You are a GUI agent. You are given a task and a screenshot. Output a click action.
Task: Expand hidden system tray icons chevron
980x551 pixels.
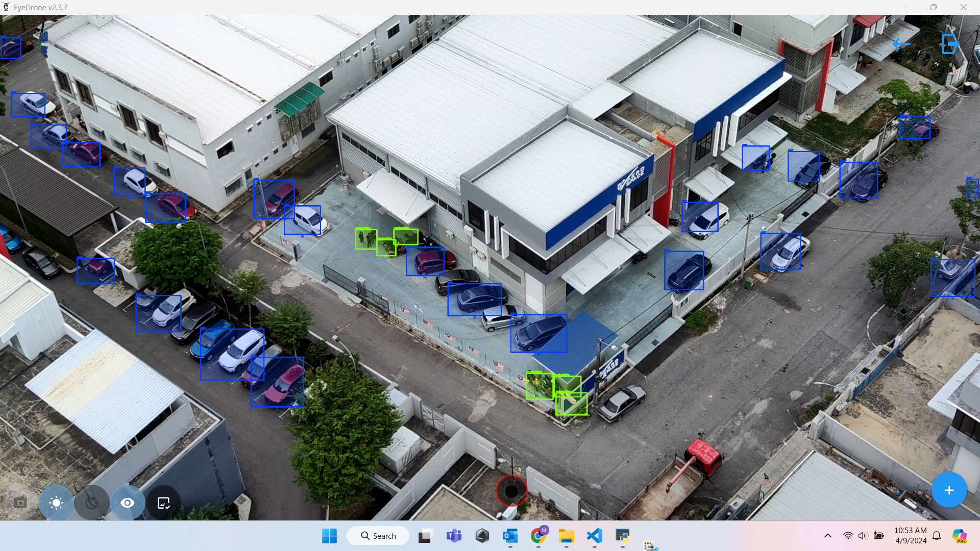[x=828, y=536]
